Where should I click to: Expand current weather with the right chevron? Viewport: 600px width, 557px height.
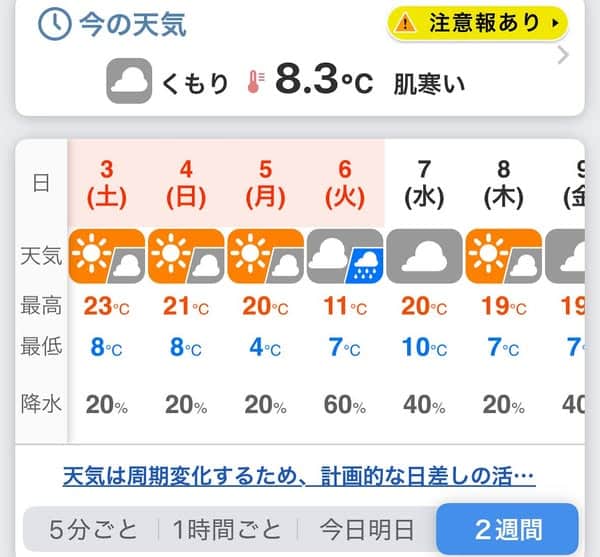563,56
